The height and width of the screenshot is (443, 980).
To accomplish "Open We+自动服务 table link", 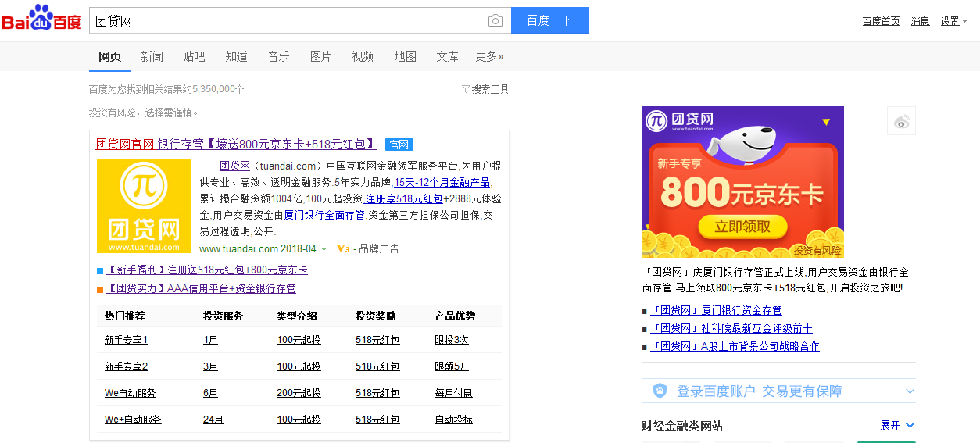I will point(133,420).
